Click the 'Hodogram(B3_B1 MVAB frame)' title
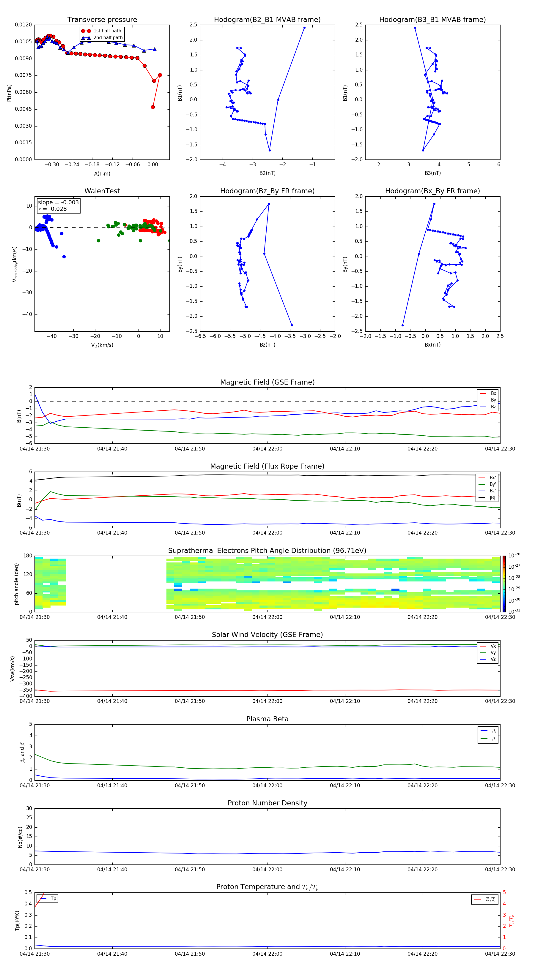 (432, 20)
